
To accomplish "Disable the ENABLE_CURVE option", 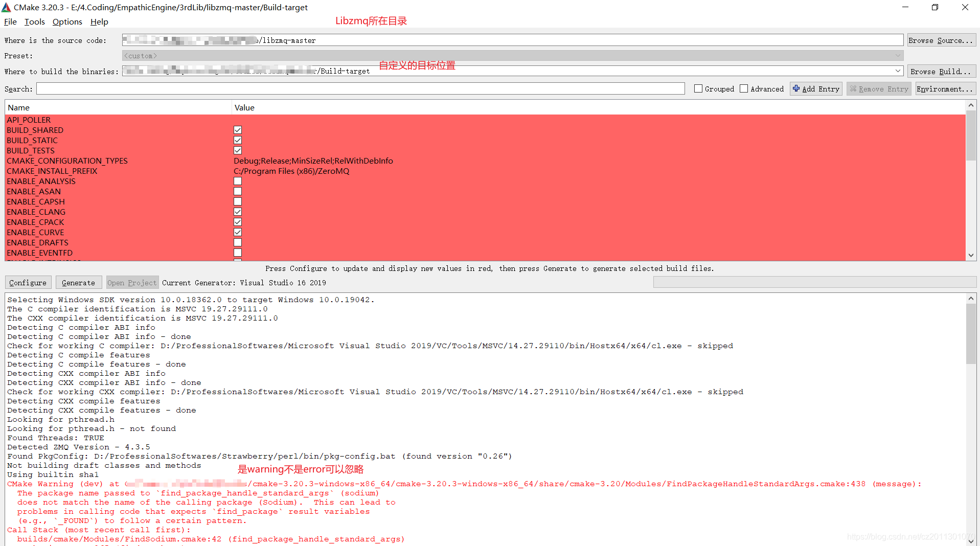I will point(238,232).
